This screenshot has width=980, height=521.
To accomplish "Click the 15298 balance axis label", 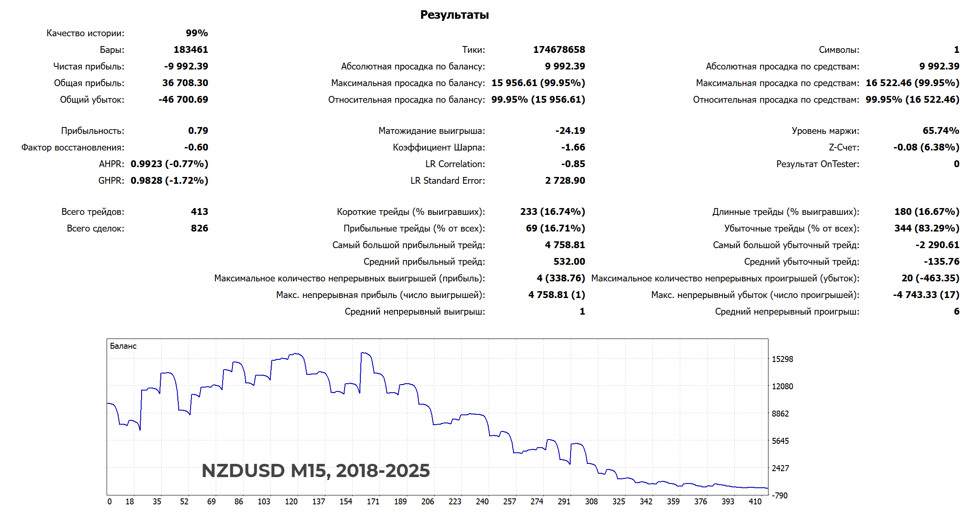I will point(782,359).
